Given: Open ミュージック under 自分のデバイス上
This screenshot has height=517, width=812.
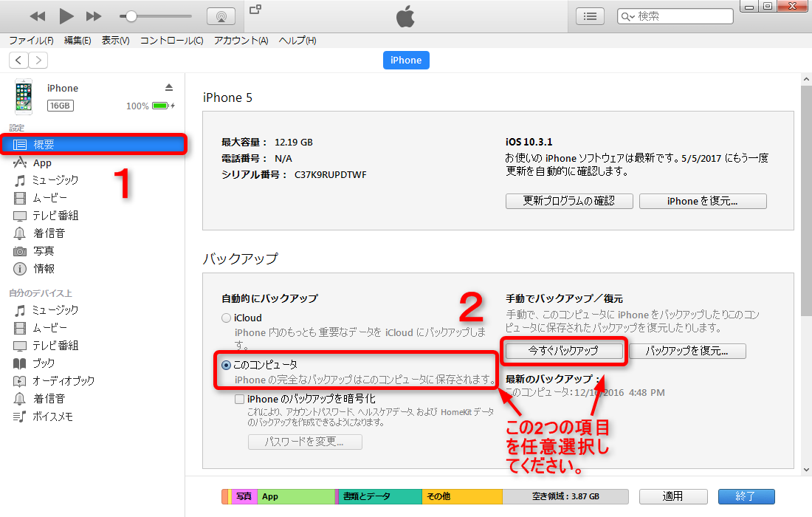Looking at the screenshot, I should (55, 310).
